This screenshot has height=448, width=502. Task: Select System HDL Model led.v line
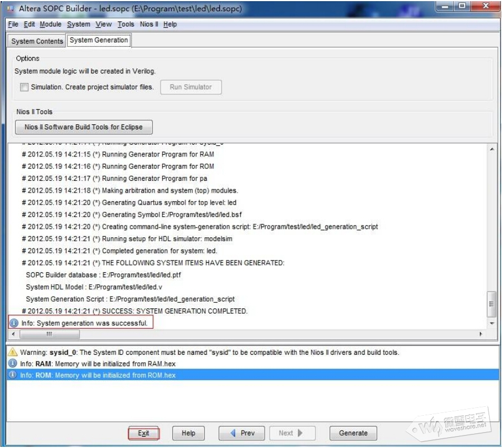coord(94,287)
